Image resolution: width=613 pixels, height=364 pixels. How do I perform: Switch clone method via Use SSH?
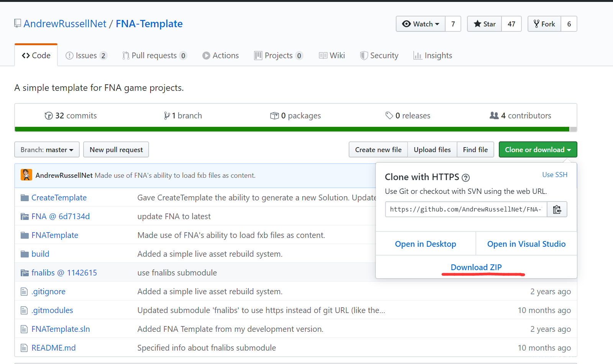(x=554, y=175)
